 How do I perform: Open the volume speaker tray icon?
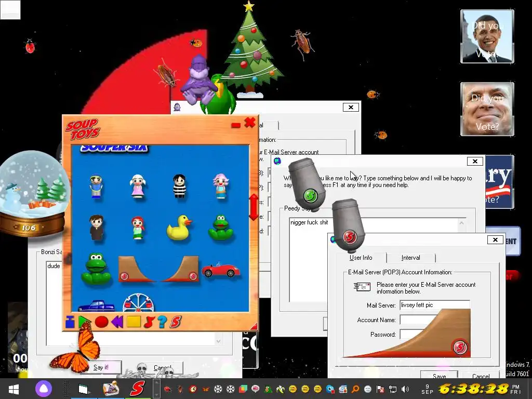point(405,389)
